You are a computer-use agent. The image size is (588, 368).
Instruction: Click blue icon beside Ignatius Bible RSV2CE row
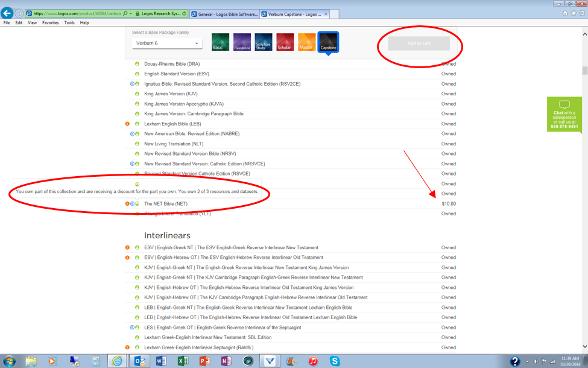click(132, 84)
